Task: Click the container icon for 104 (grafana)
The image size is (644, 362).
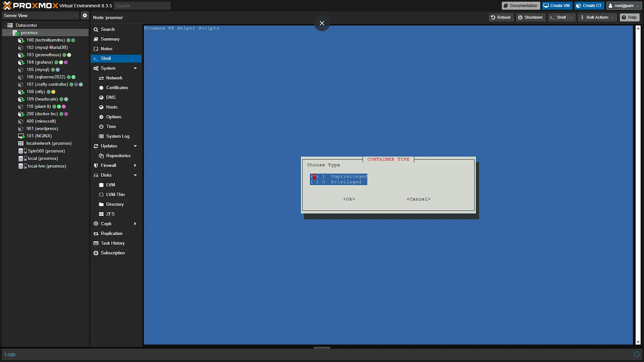Action: point(21,62)
